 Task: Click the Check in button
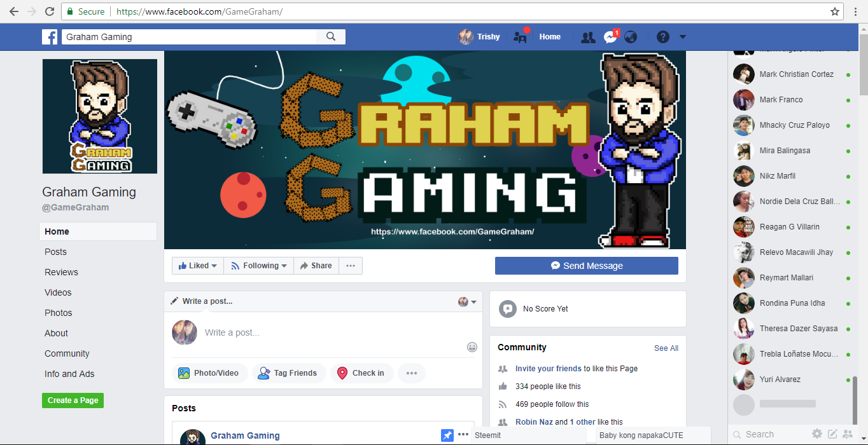click(361, 373)
